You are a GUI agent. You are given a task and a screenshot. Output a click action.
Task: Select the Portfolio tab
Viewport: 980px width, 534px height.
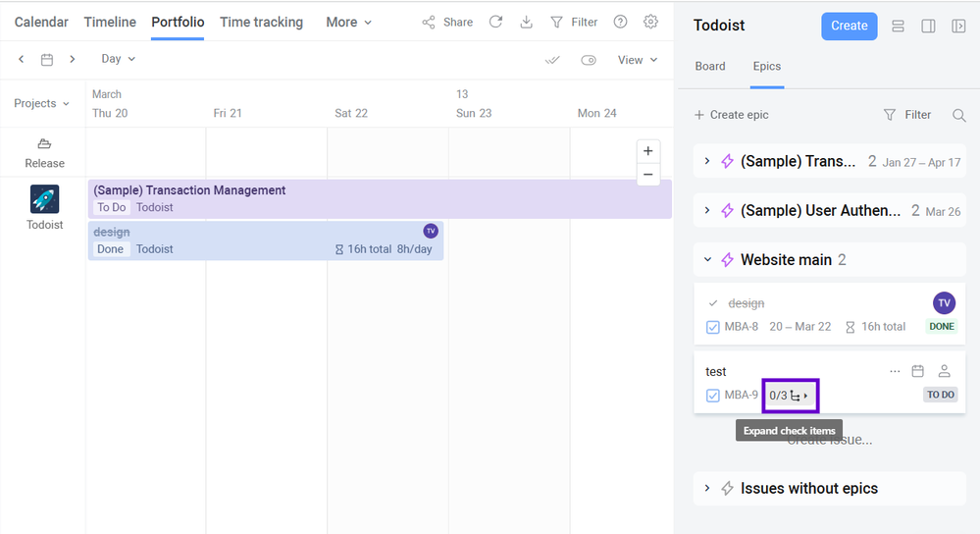[x=178, y=22]
